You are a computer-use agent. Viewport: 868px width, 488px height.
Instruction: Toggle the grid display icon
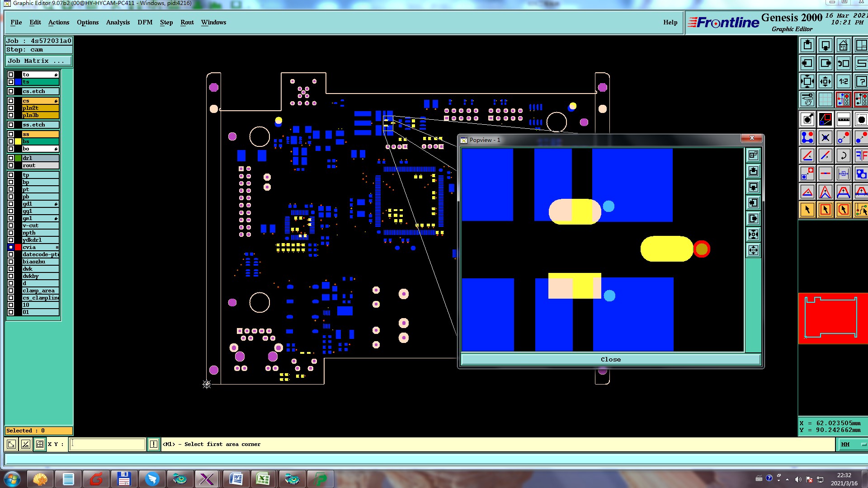coord(825,100)
